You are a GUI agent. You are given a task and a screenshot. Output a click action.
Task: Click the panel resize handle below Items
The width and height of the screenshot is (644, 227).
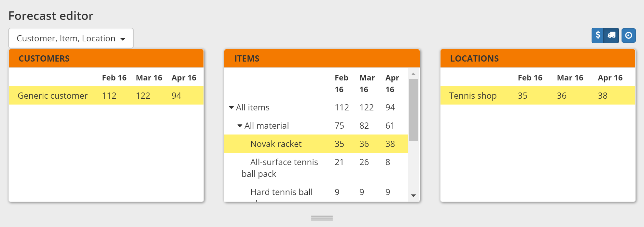tap(322, 218)
